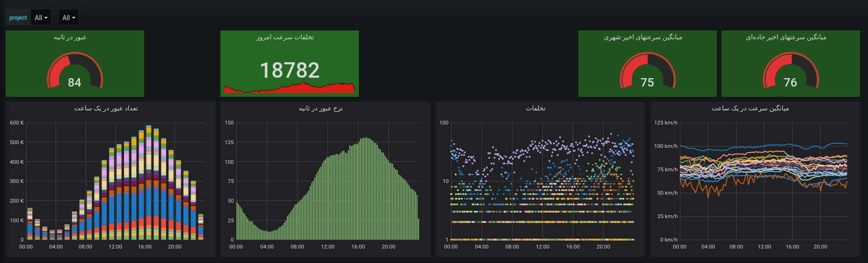
Task: Click the تخلفات scatter chart title
Action: point(535,109)
